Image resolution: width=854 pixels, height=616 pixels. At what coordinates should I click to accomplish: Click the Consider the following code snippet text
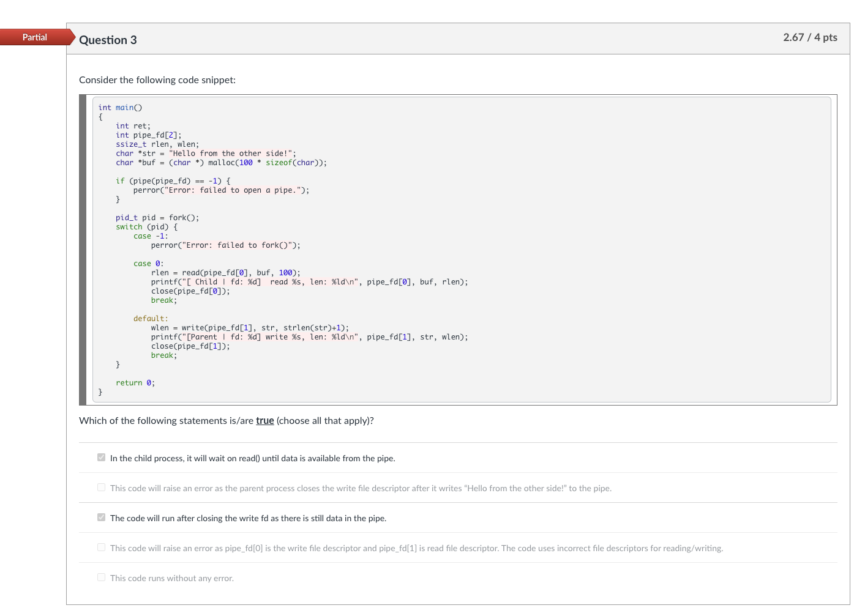pyautogui.click(x=157, y=80)
